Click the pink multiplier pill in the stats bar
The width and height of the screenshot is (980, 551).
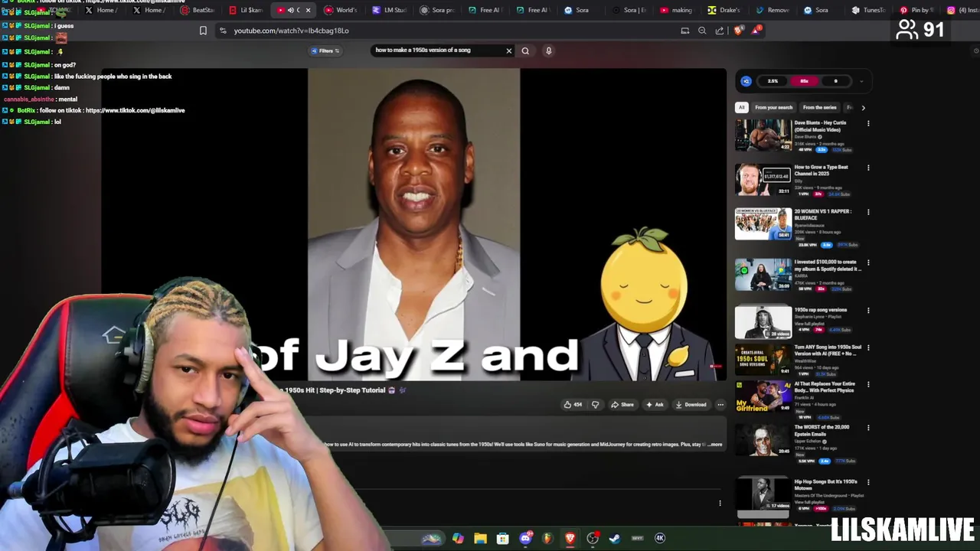coord(804,81)
